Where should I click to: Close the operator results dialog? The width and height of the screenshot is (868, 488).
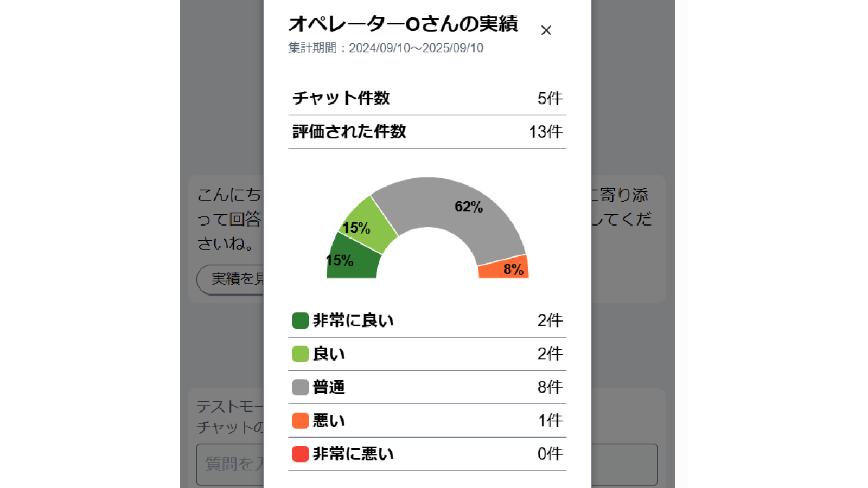(546, 30)
